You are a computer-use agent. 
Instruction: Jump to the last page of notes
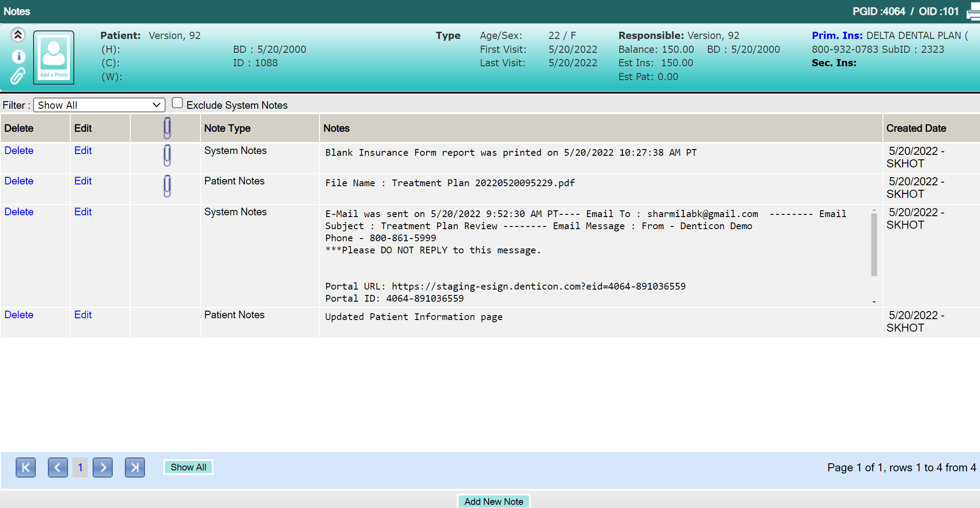(x=135, y=467)
